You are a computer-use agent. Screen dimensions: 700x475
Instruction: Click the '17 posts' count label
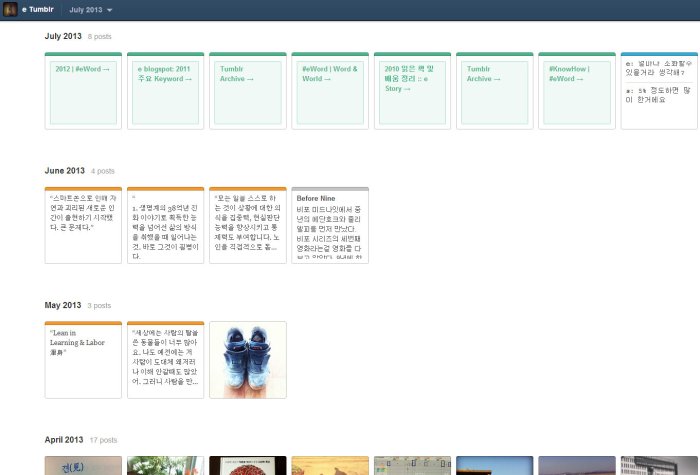(x=103, y=440)
